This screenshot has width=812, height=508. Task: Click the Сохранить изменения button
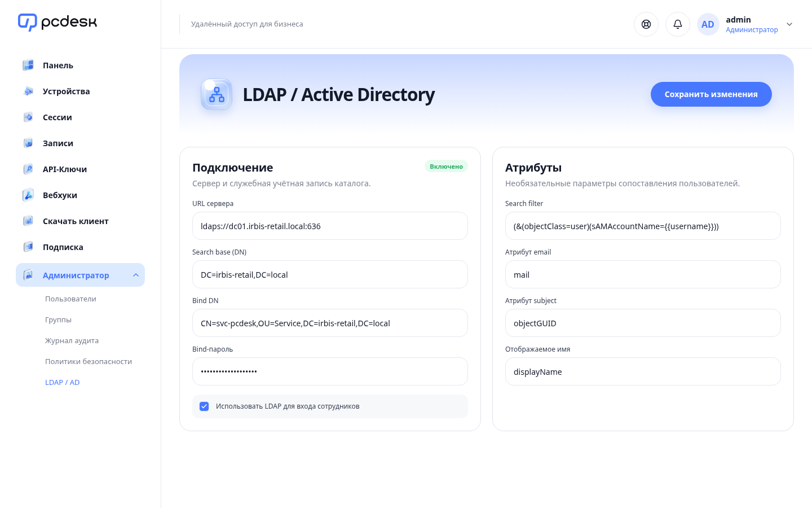711,94
